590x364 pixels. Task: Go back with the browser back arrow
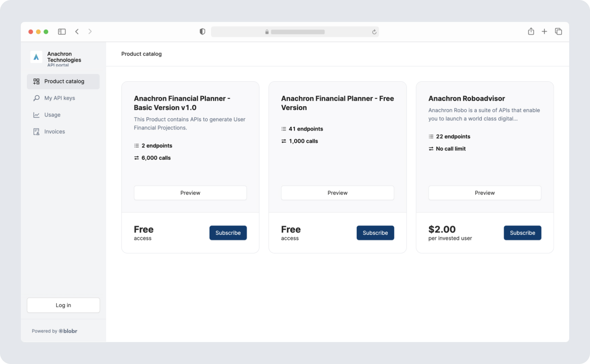[77, 31]
